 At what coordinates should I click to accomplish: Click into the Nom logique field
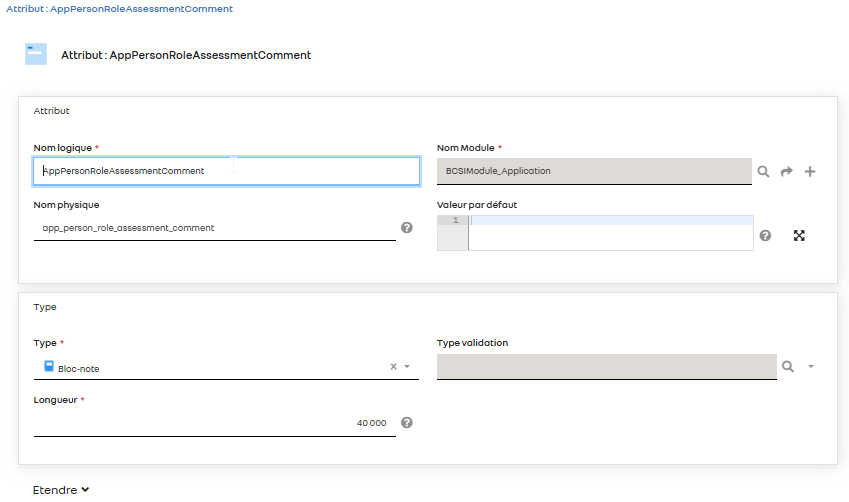[x=226, y=171]
